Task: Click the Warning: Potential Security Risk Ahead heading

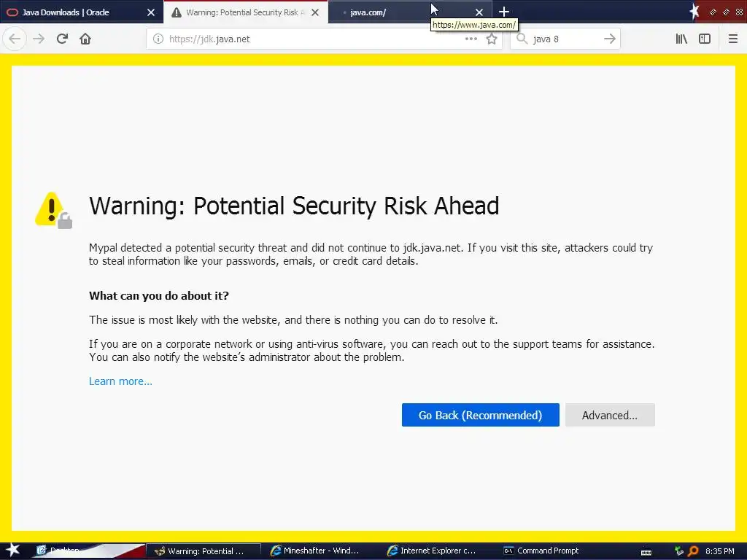Action: click(294, 206)
